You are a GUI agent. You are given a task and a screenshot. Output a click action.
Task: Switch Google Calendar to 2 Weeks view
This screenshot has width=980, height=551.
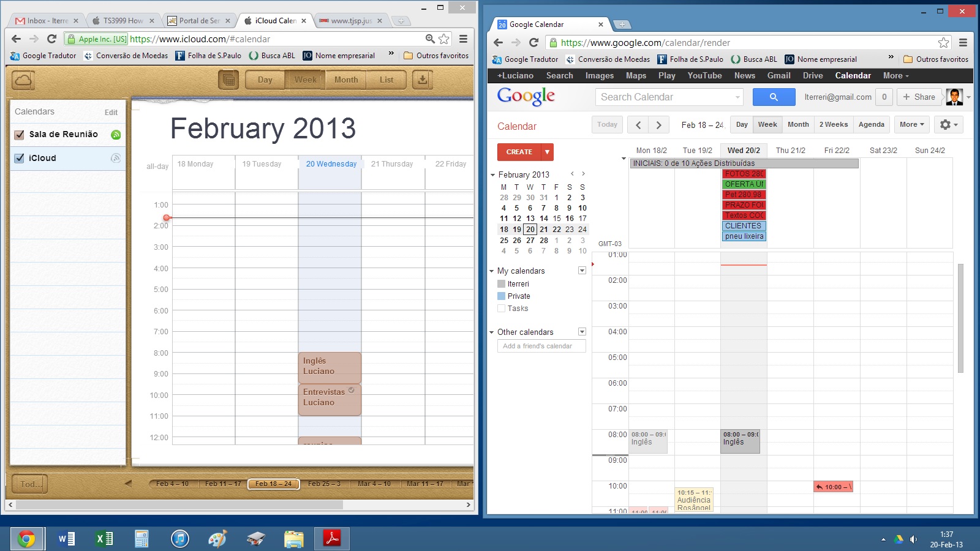pos(834,124)
